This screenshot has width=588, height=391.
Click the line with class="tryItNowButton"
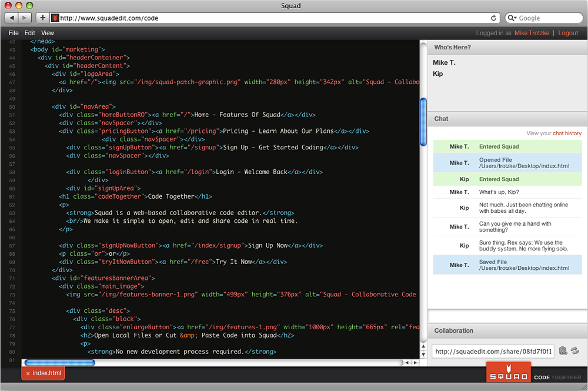tap(173, 262)
